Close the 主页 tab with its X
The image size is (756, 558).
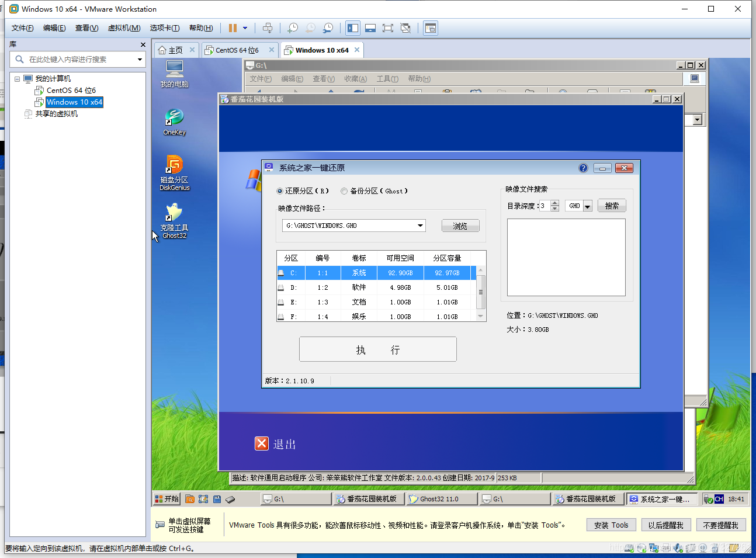pos(192,50)
